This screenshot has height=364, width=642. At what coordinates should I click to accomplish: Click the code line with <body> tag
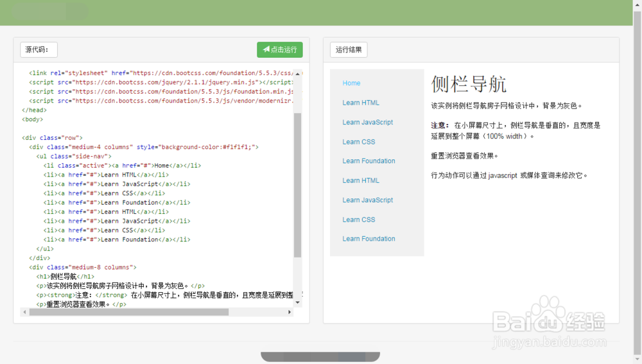32,119
